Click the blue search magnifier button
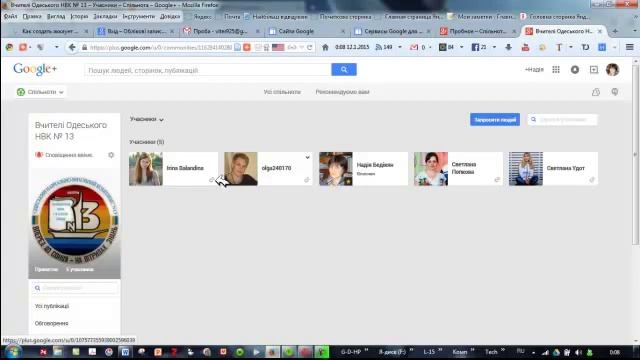The width and height of the screenshot is (640, 360). 344,70
